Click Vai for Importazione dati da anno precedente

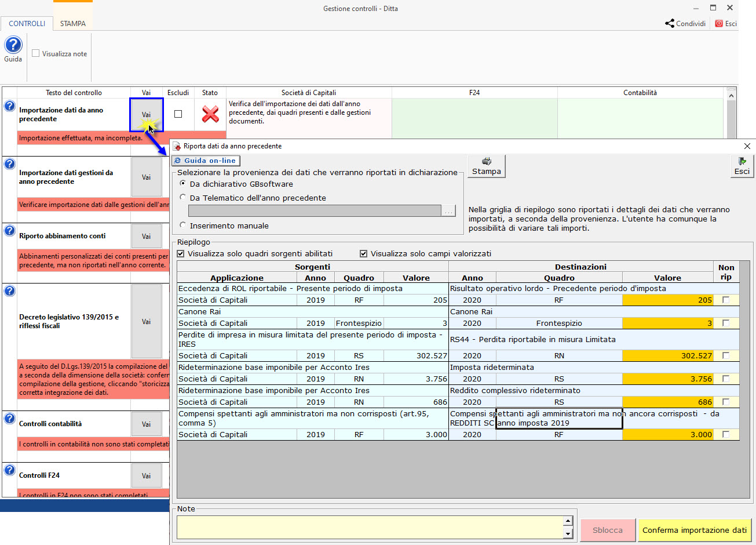147,115
